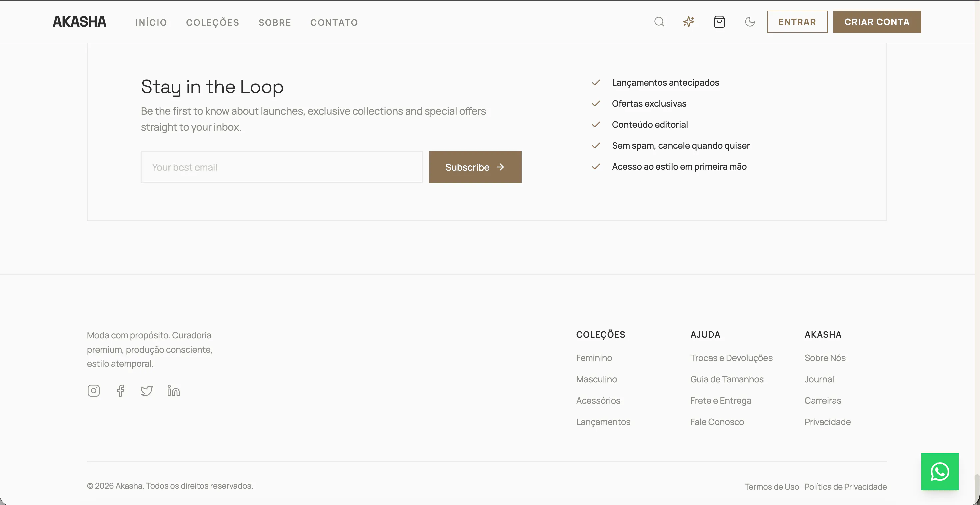
Task: Open the WhatsApp chat button
Action: tap(940, 472)
